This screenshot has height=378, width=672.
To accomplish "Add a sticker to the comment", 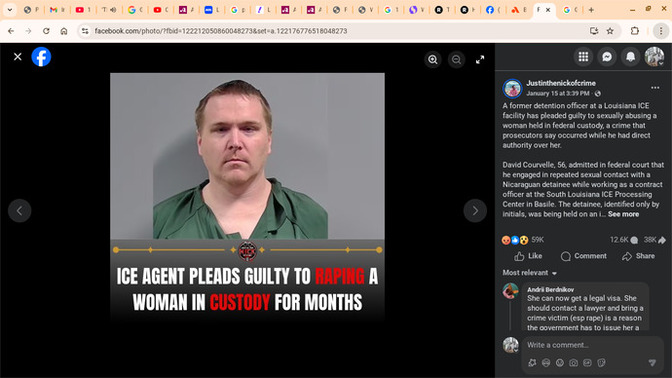I will click(x=601, y=363).
